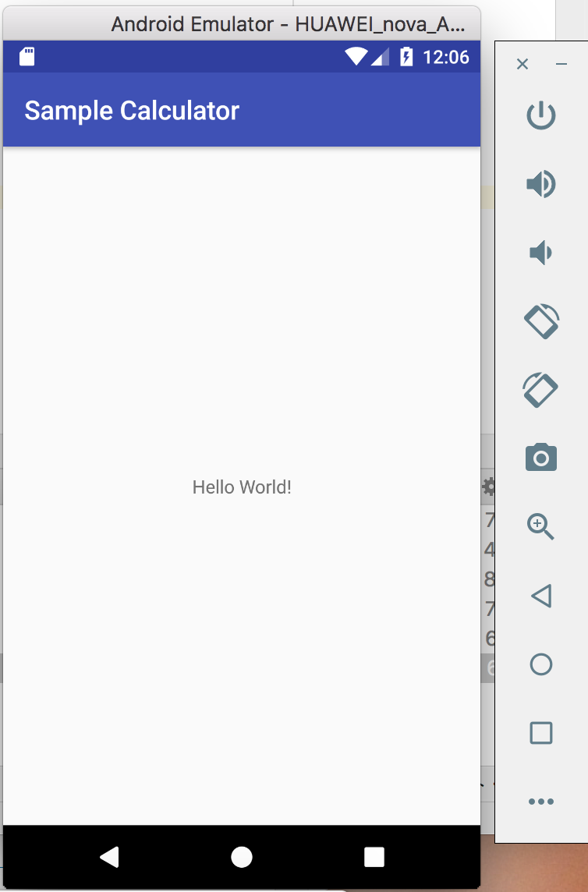This screenshot has width=588, height=892.
Task: Click the sidebar Overview square icon
Action: 540,733
